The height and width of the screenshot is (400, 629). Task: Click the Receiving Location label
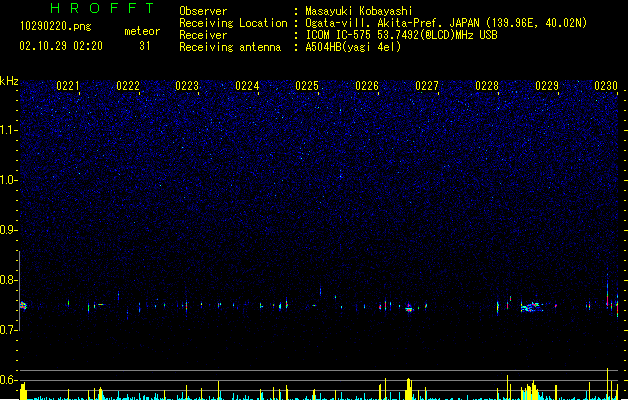[x=233, y=23]
